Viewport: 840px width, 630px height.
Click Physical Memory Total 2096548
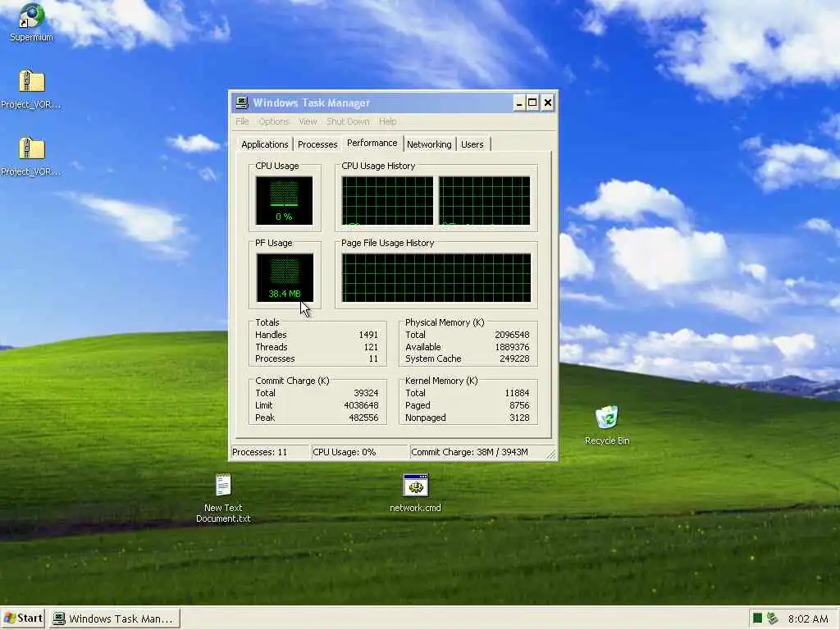point(512,335)
